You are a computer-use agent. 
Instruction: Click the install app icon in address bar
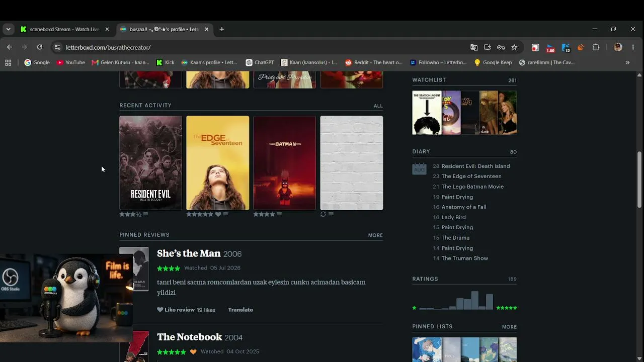pos(487,47)
